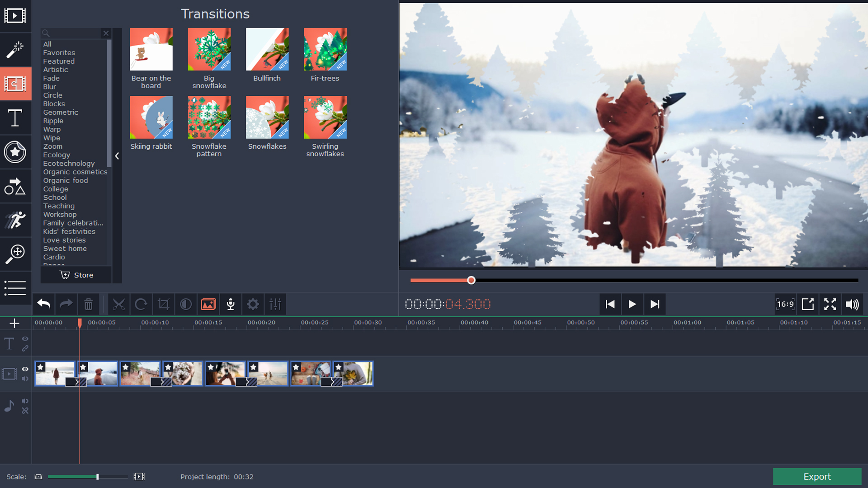868x488 pixels.
Task: Clear the category search box with the X
Action: 106,33
